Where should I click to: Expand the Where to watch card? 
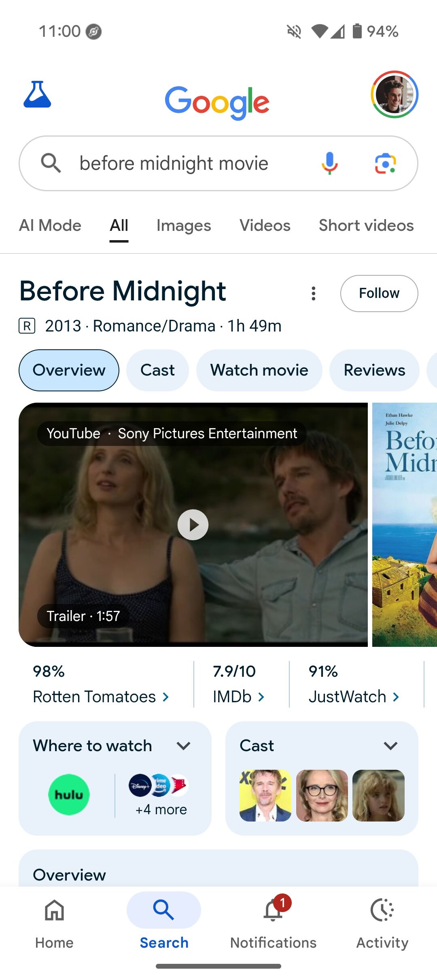coord(183,746)
